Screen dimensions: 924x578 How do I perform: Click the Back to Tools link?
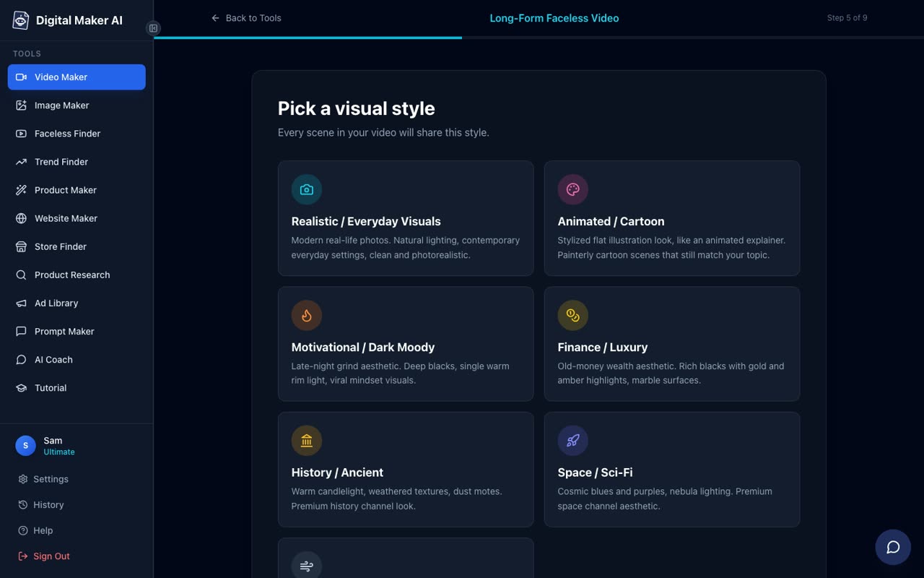point(246,18)
